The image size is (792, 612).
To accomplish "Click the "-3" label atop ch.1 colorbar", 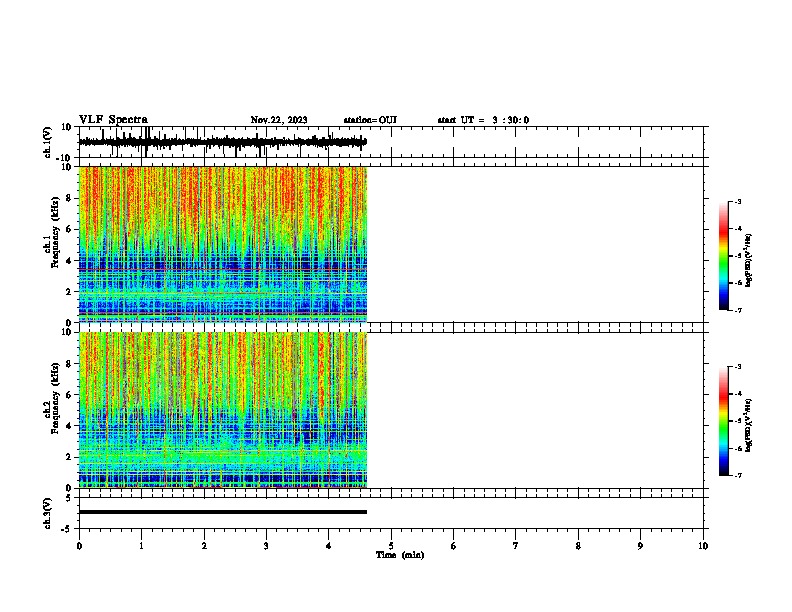I will pyautogui.click(x=738, y=202).
